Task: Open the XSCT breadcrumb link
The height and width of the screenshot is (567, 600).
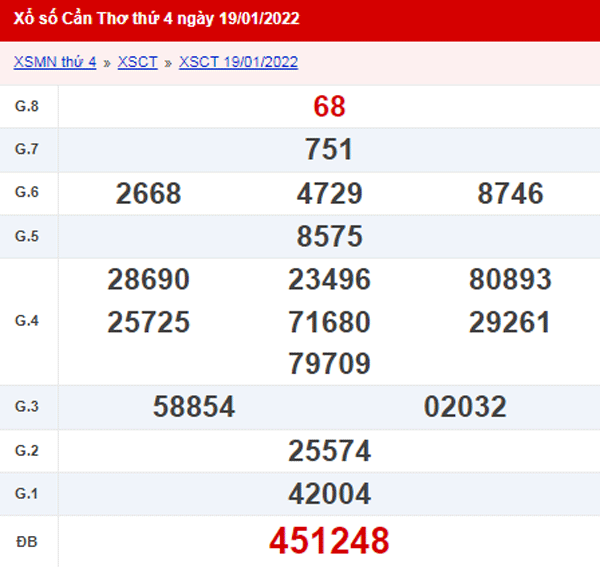Action: [137, 62]
